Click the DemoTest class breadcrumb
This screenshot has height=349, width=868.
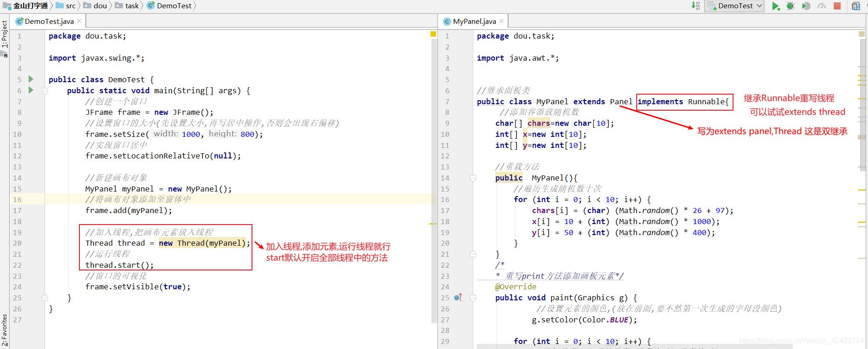[x=169, y=6]
